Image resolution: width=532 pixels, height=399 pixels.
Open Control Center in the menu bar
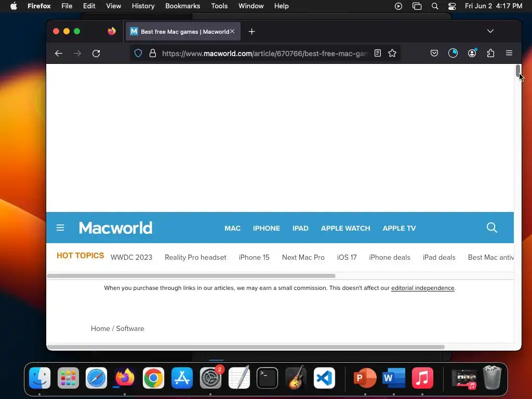[x=452, y=6]
